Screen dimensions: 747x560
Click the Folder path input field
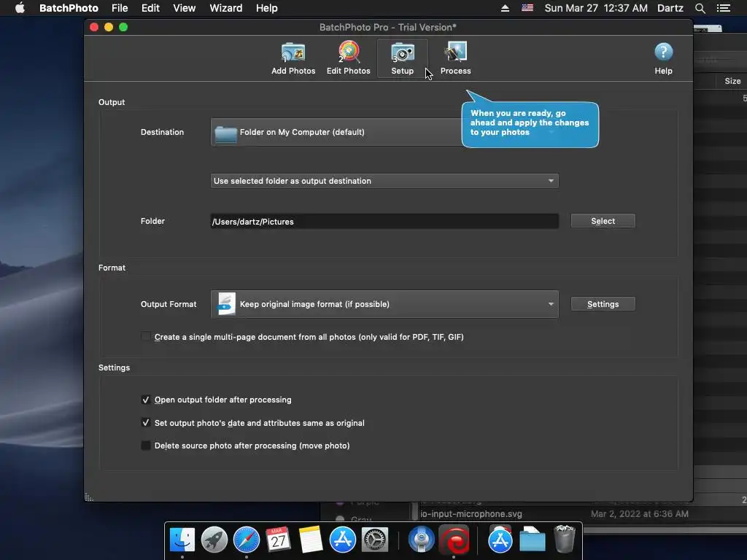pos(384,222)
